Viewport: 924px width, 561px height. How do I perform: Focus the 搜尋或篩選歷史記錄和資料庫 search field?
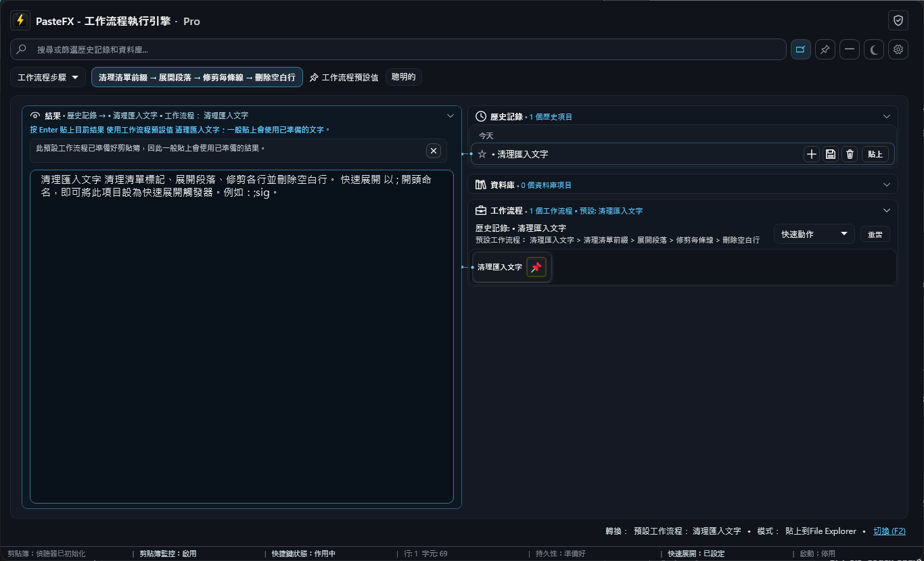tap(398, 49)
